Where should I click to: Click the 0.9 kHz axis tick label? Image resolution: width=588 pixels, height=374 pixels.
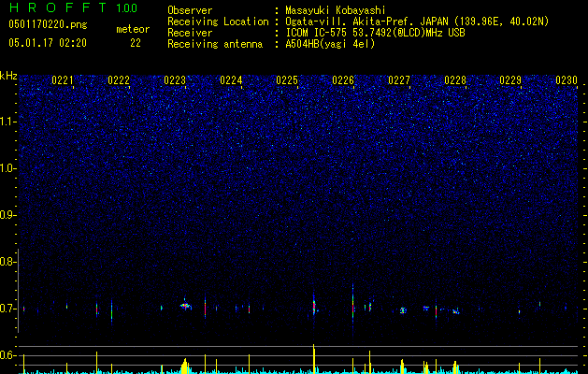coord(7,215)
